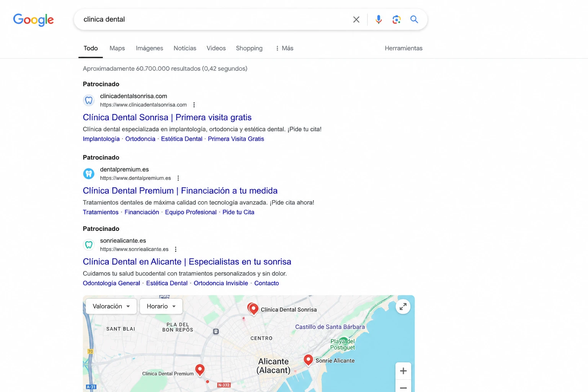Image resolution: width=588 pixels, height=392 pixels.
Task: Follow the Tratamientos sitelink
Action: point(101,212)
